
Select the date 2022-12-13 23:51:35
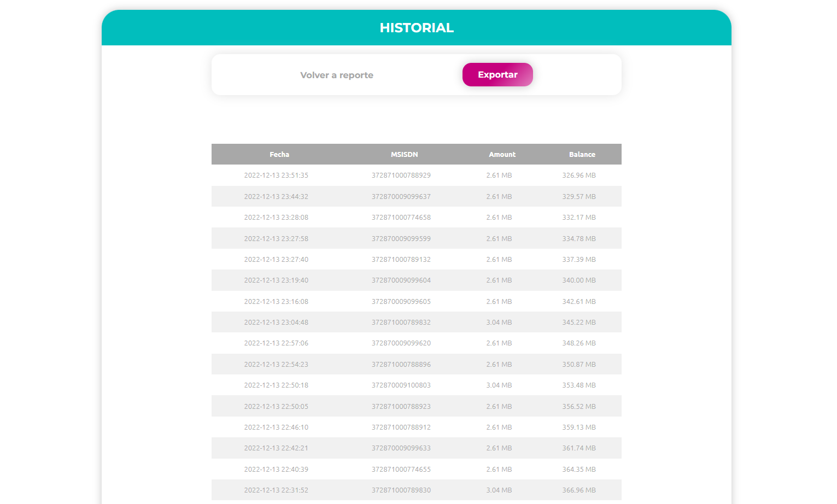point(276,175)
